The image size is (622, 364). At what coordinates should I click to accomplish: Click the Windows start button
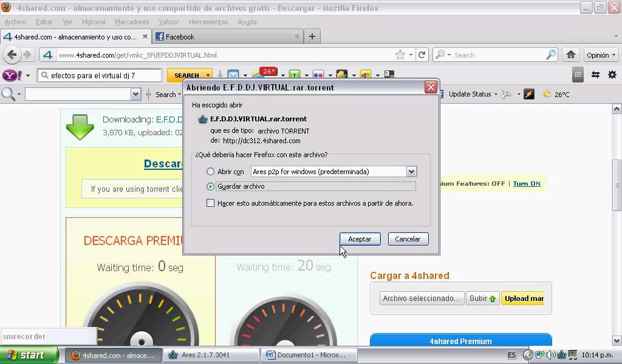[x=29, y=355]
